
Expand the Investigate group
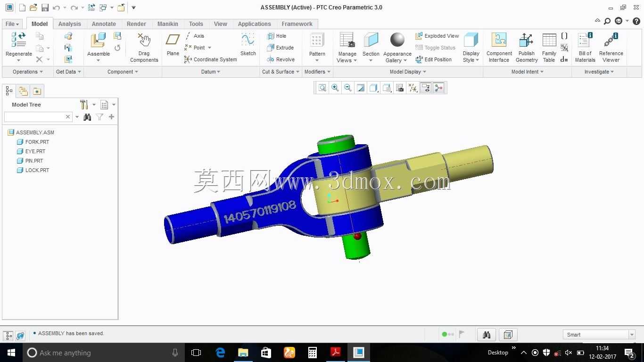point(599,72)
